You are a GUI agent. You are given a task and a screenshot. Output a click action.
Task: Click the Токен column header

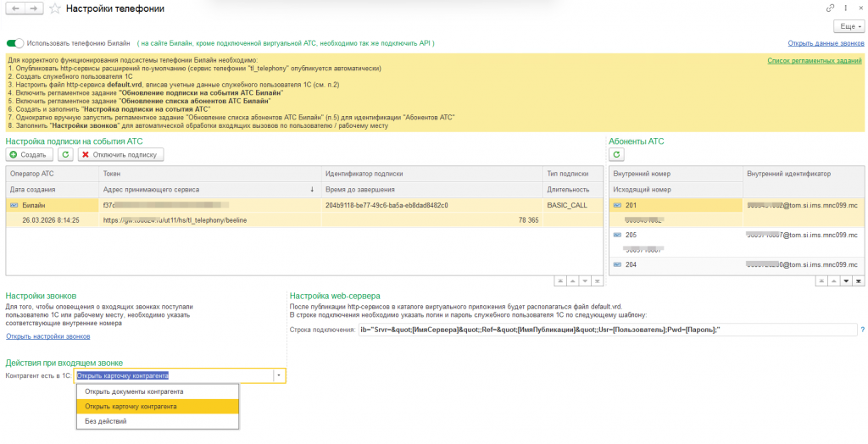(210, 174)
